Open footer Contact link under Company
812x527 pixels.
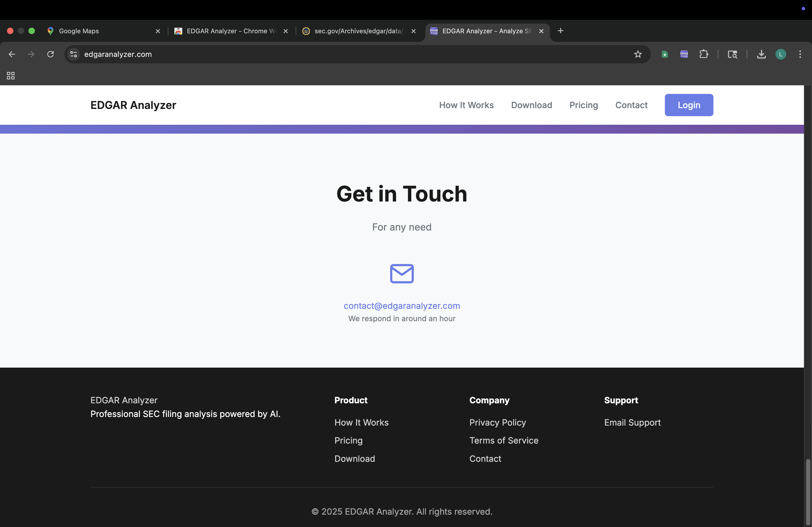tap(485, 459)
